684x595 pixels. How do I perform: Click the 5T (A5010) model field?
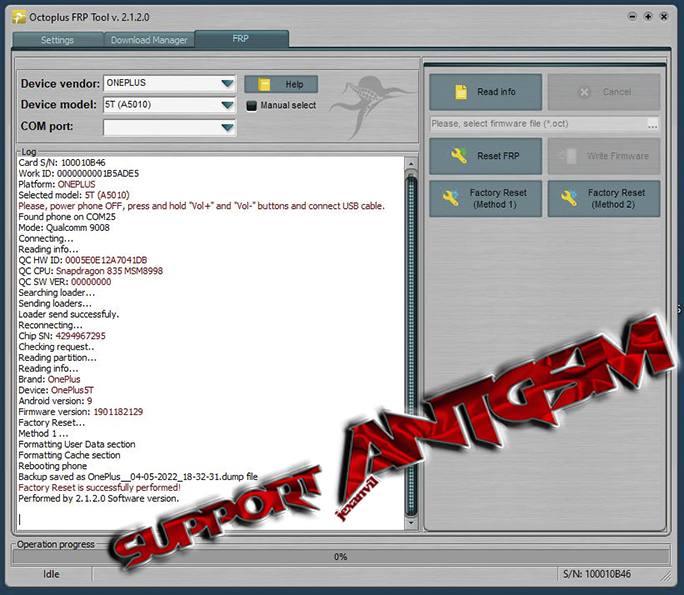[x=169, y=105]
